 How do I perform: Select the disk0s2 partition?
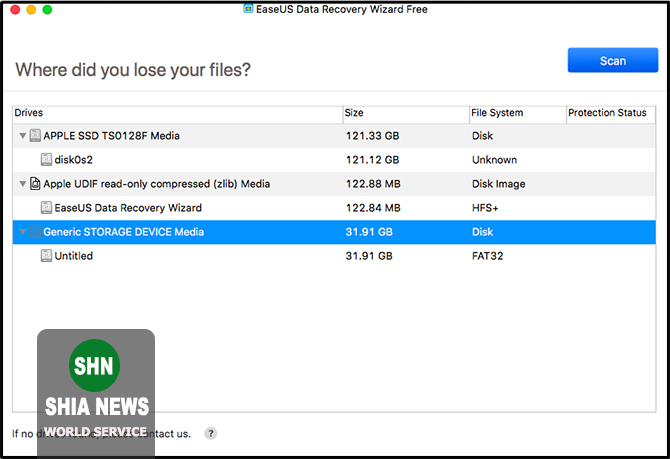(x=334, y=160)
